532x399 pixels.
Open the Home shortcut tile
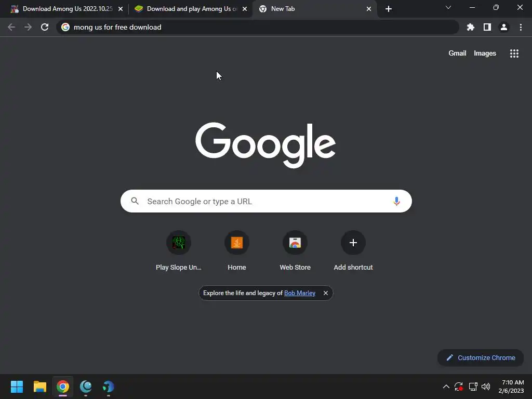tap(237, 251)
